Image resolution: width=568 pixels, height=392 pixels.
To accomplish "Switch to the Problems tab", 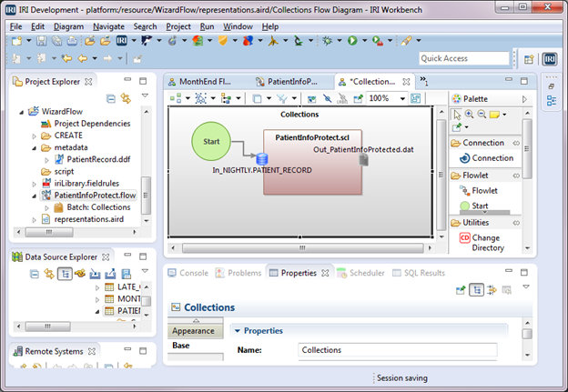I will coord(238,273).
